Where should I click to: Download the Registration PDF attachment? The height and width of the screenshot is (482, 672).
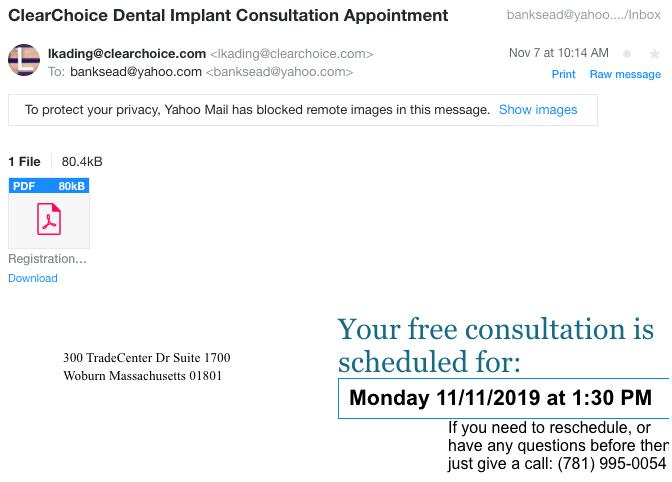click(x=33, y=278)
